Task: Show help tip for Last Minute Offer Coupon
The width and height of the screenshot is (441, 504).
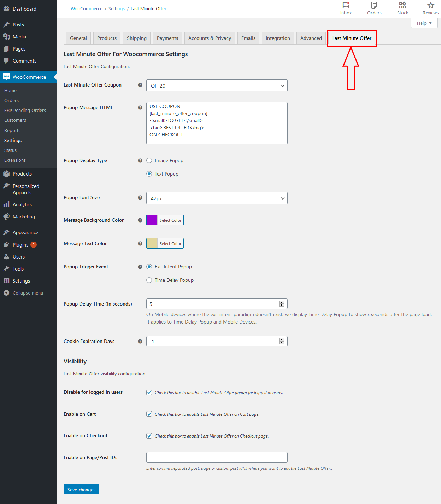Action: coord(140,85)
